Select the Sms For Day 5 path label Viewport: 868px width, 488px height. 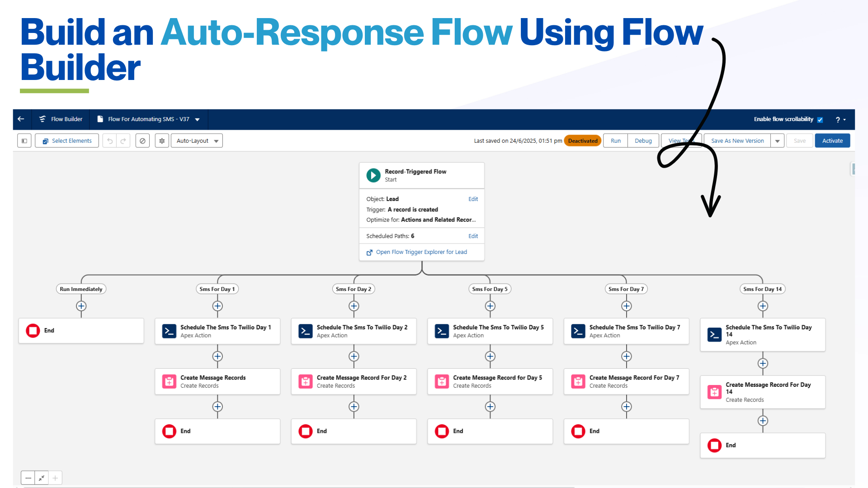pyautogui.click(x=490, y=289)
